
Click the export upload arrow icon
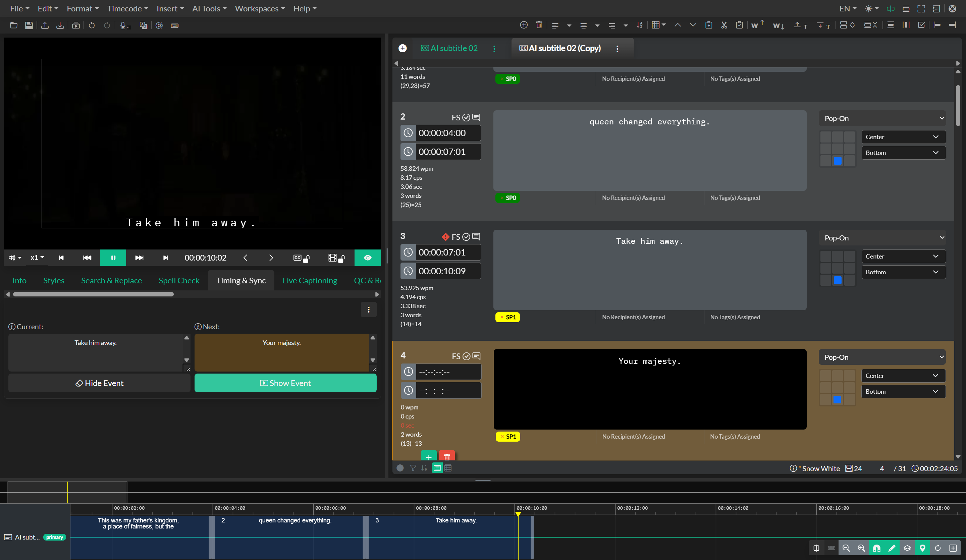pyautogui.click(x=45, y=25)
